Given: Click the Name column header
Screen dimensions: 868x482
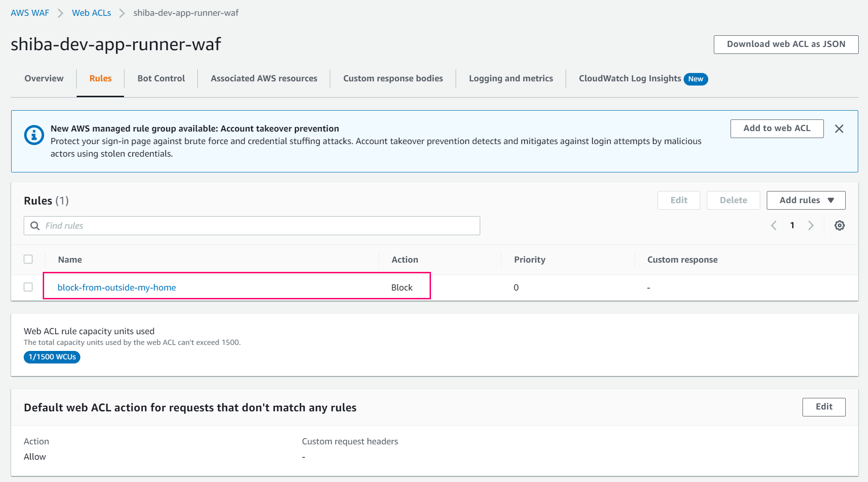Looking at the screenshot, I should [70, 259].
